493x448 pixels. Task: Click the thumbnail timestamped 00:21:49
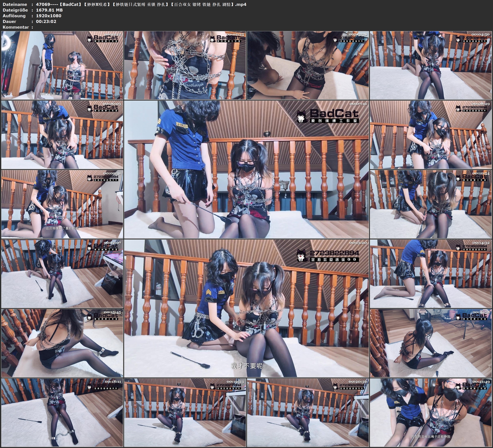pyautogui.click(x=431, y=412)
